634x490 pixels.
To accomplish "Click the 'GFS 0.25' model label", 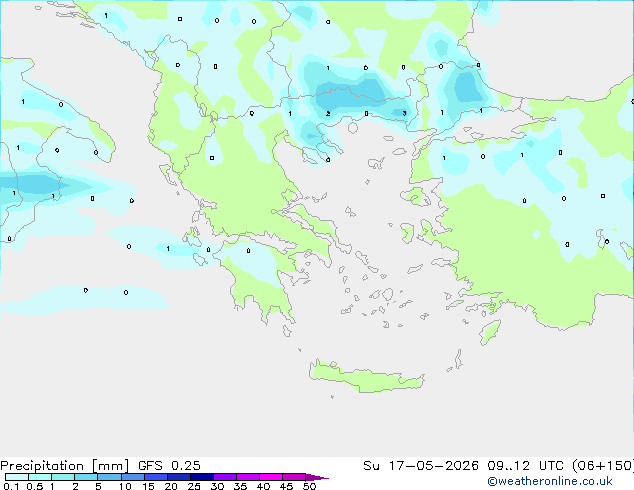I will tap(169, 466).
